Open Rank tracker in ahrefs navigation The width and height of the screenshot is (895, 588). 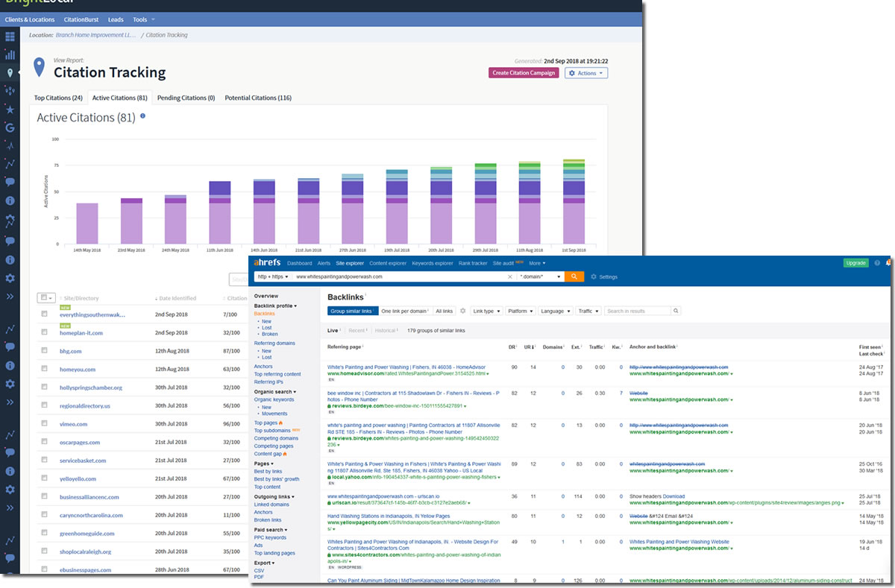473,263
